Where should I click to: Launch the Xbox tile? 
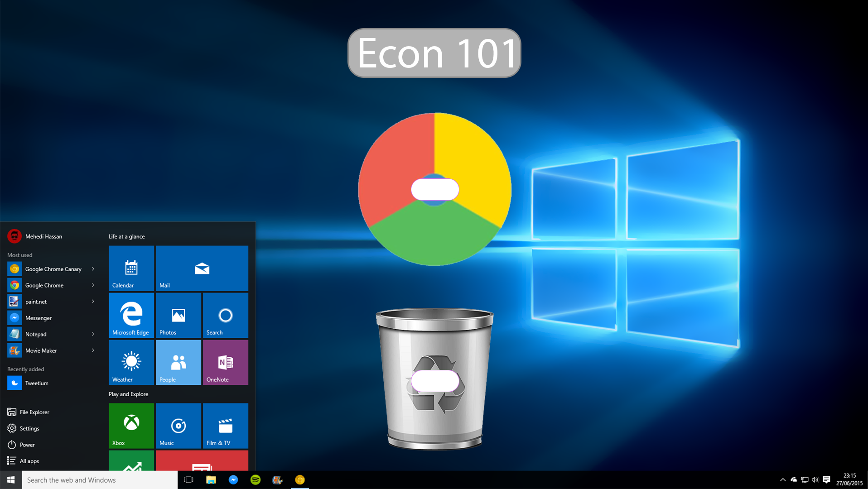coord(131,426)
